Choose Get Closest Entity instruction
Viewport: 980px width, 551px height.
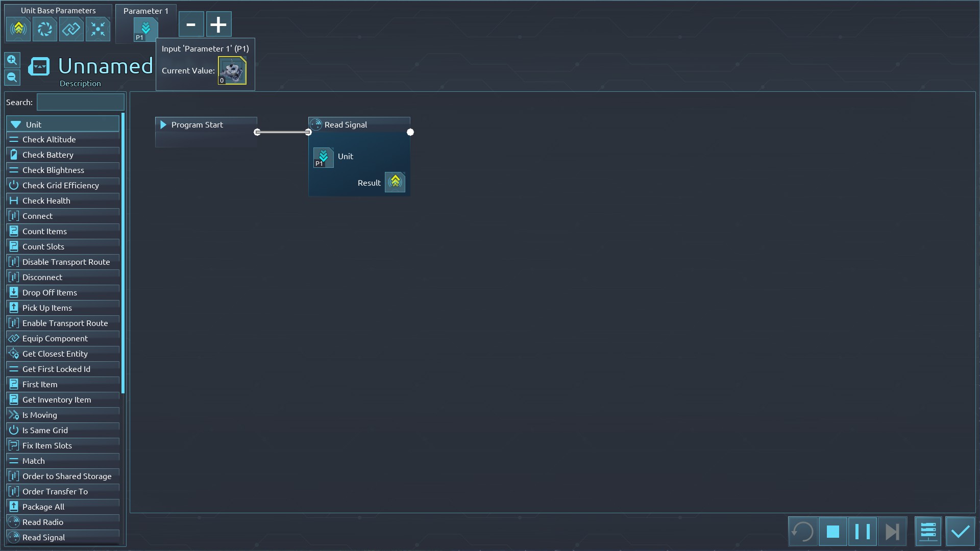coord(55,354)
